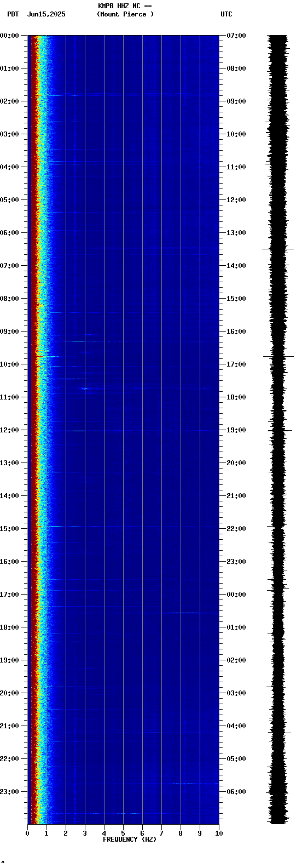The height and width of the screenshot is (868, 302).
Task: Click the '12:00' PDT time label on left
Action: [9, 430]
